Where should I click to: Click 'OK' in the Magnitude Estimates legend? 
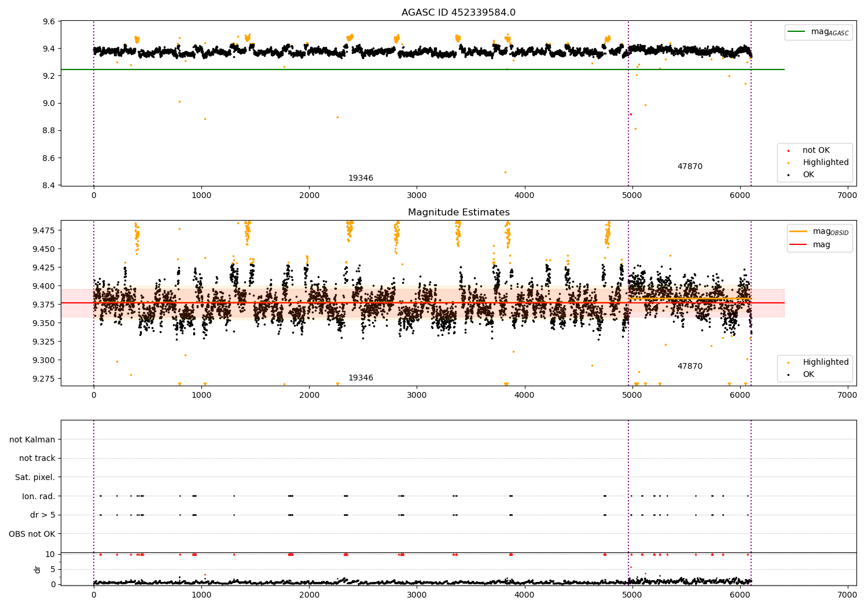[x=808, y=375]
